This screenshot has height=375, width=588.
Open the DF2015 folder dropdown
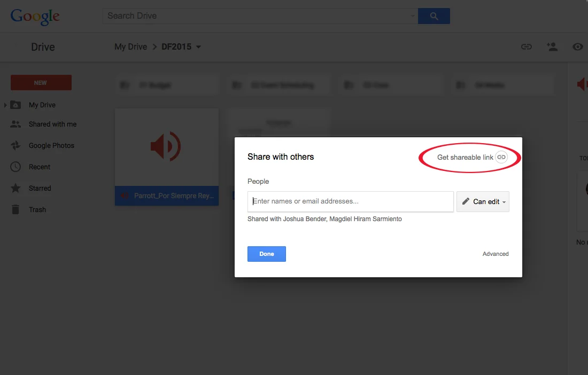point(199,47)
